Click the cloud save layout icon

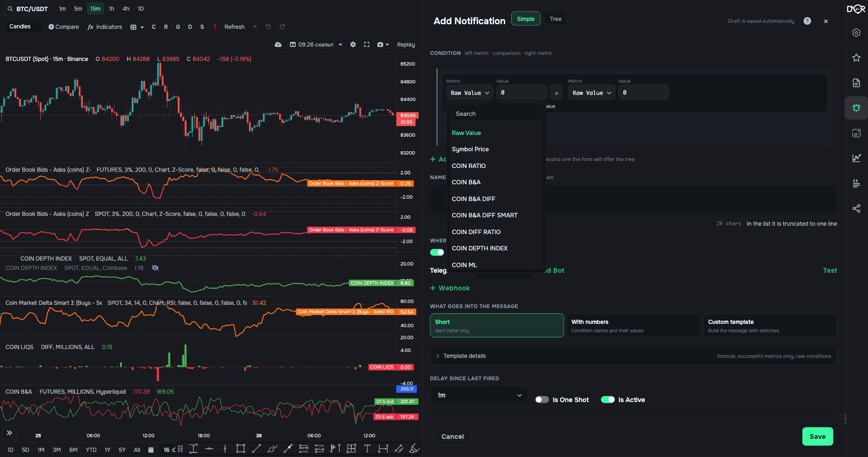278,45
